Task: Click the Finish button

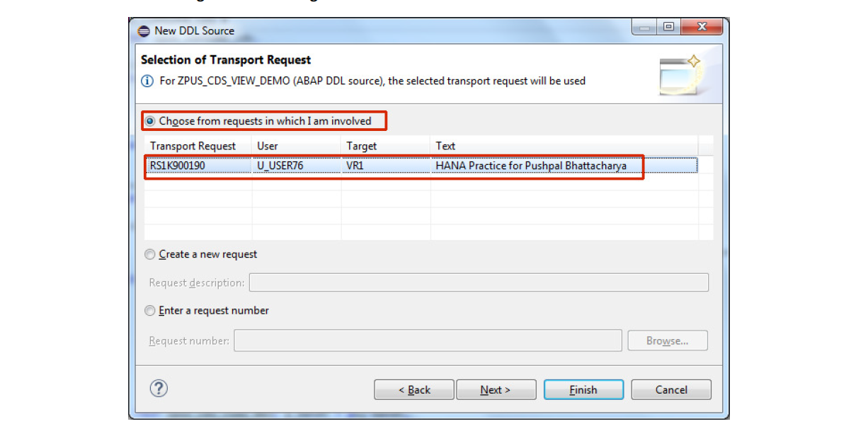Action: click(x=583, y=389)
